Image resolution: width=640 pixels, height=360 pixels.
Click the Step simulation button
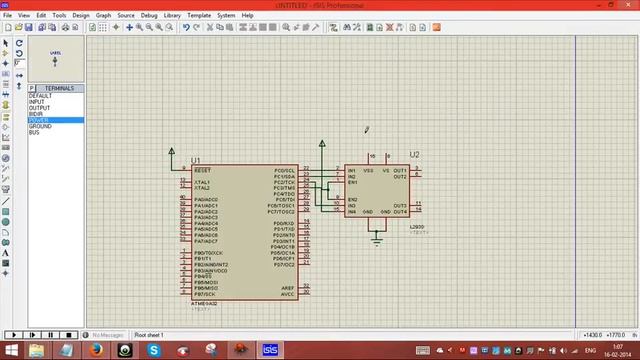click(x=32, y=335)
